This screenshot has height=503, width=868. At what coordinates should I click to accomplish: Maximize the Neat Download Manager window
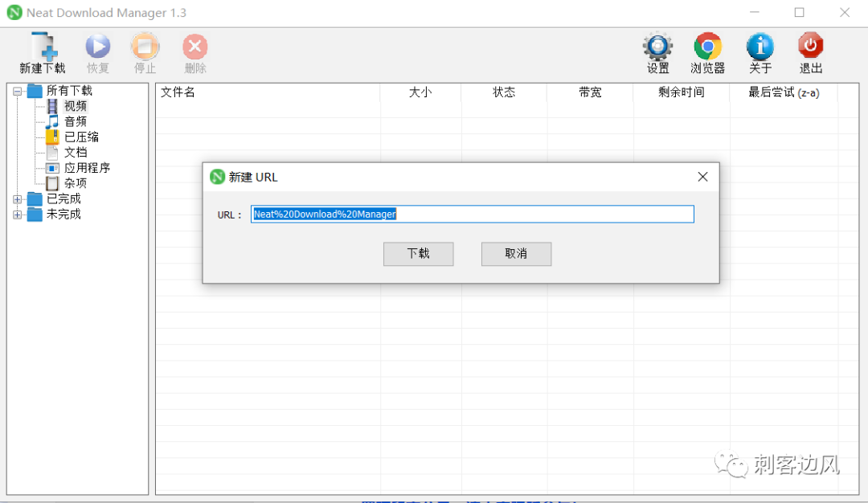[x=800, y=12]
